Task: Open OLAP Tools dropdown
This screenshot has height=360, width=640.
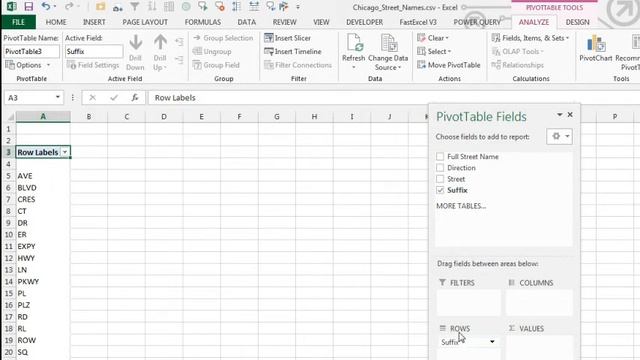Action: (x=518, y=51)
